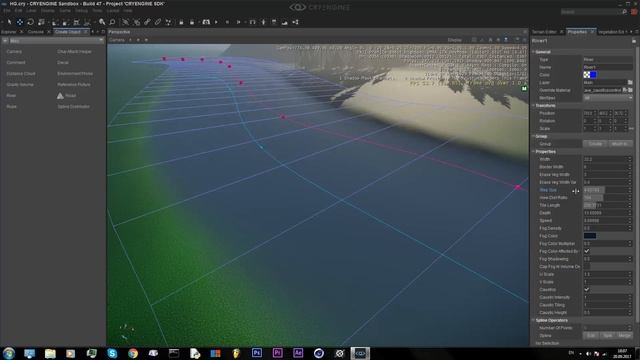Screen dimensions: 640x360
Task: Click the last icon on main toolbar
Action: point(296,22)
